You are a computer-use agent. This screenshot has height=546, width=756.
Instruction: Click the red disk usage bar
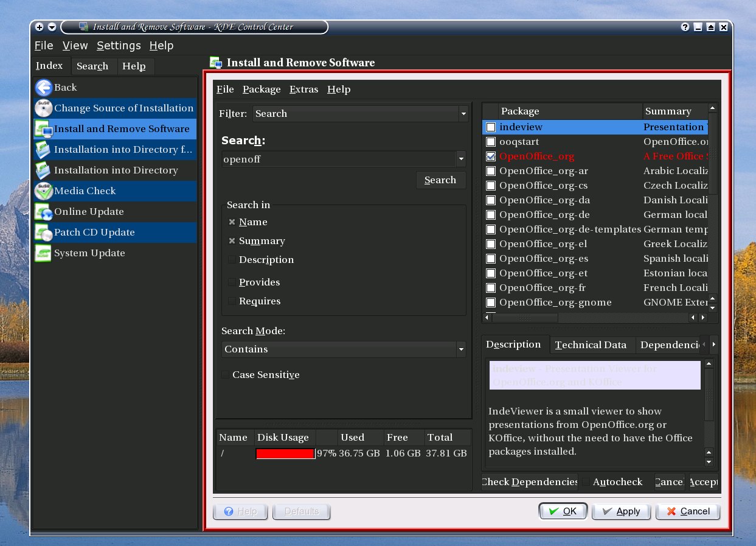(x=285, y=453)
